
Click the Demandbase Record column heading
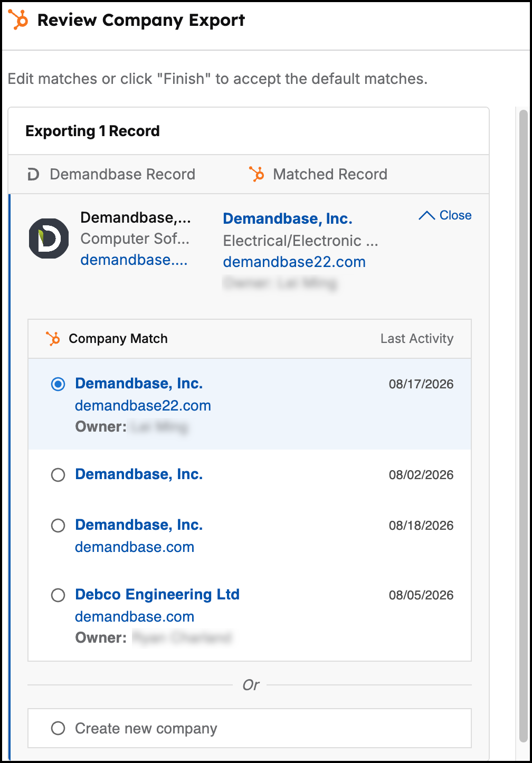coord(122,174)
